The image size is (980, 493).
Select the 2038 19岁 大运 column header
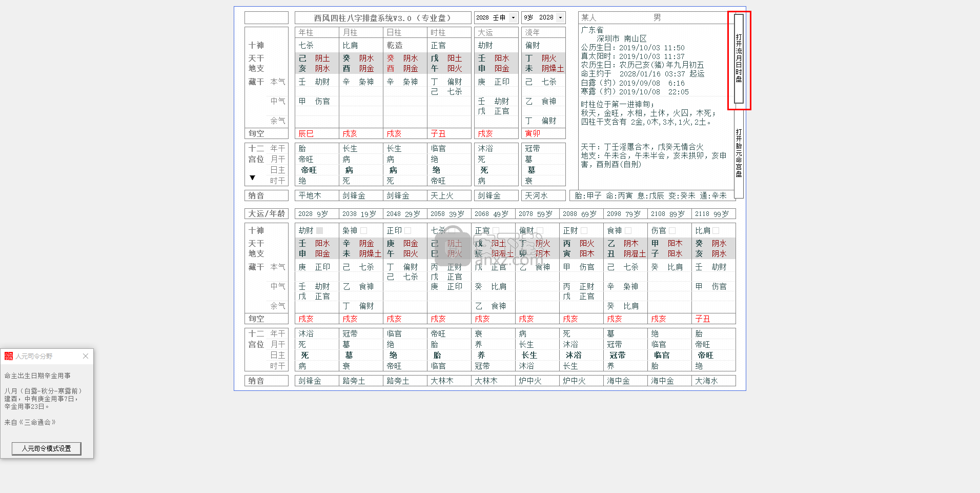(x=361, y=214)
